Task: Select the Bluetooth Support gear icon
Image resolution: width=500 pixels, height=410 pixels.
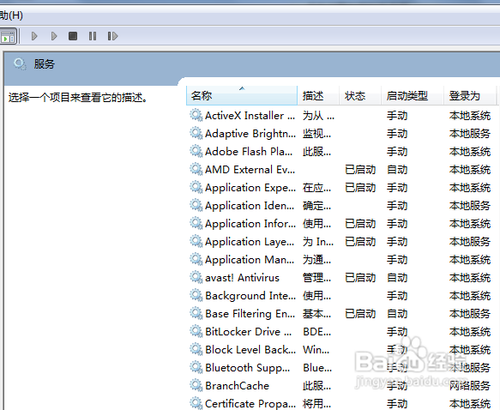Action: pos(196,367)
